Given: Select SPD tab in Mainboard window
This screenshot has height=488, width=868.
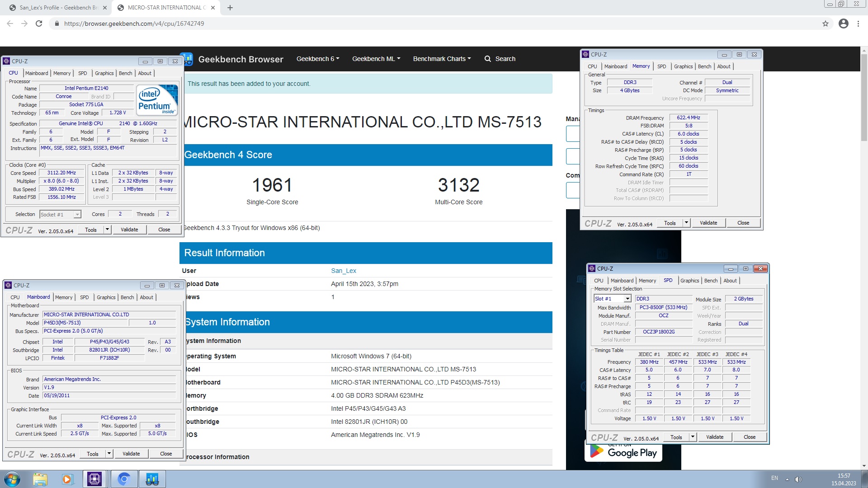Looking at the screenshot, I should (85, 297).
